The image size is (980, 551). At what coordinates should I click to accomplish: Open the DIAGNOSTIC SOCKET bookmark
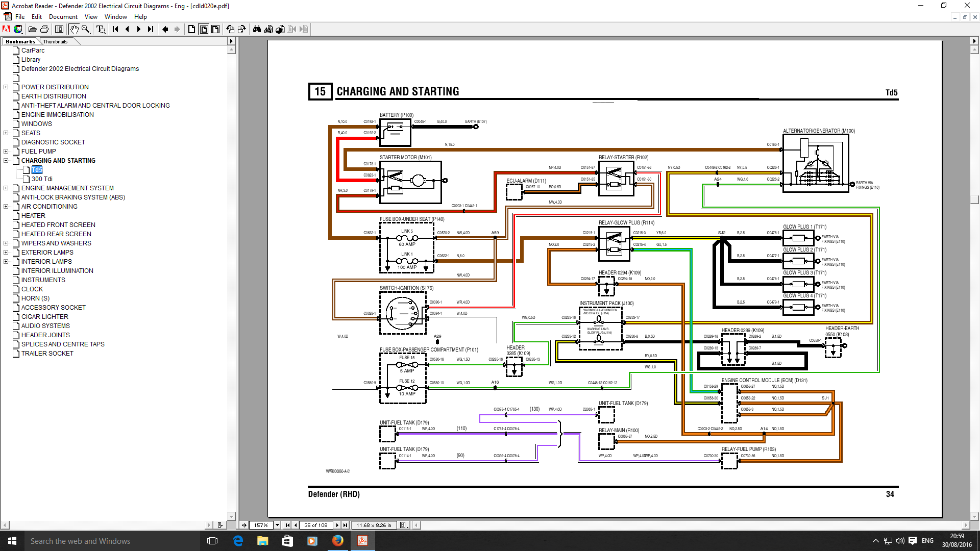pos(53,142)
